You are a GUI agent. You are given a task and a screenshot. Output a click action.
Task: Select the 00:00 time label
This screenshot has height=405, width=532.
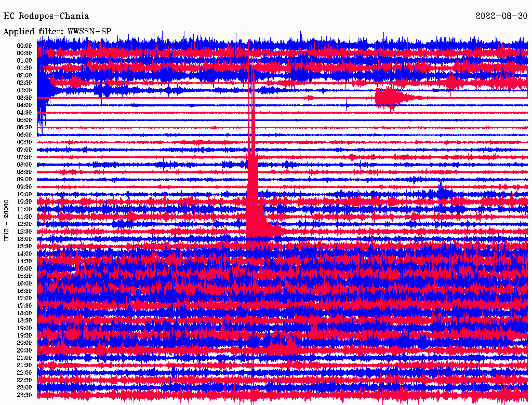tap(24, 46)
